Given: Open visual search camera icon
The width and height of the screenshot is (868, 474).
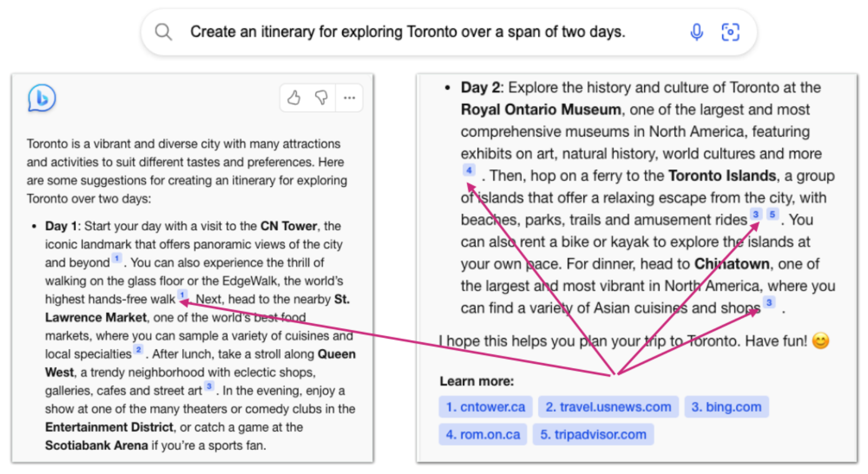Looking at the screenshot, I should pos(730,32).
